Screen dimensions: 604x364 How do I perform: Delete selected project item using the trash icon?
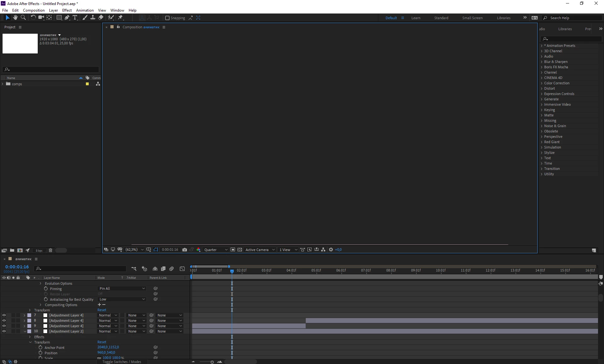50,250
